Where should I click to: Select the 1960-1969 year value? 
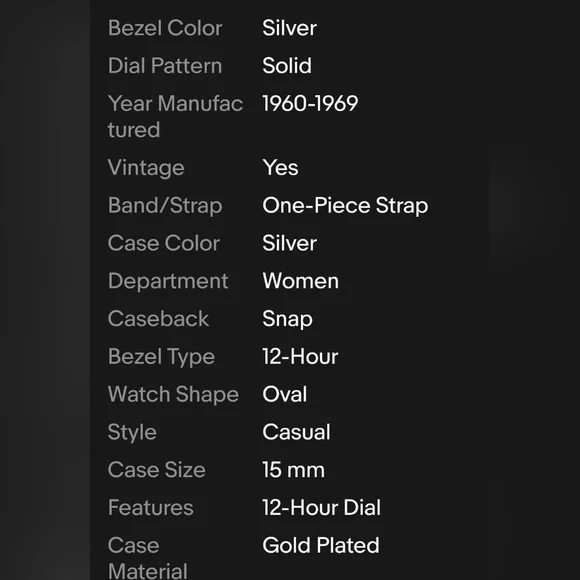click(310, 103)
